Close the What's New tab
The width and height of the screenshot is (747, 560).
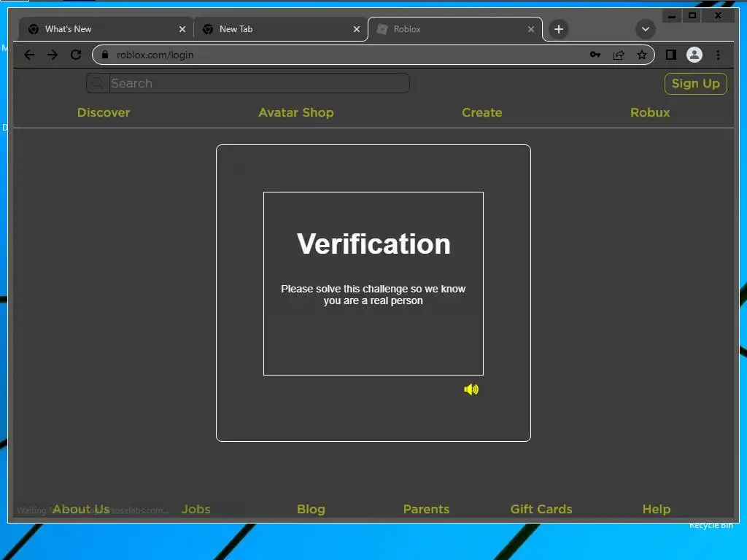point(182,29)
